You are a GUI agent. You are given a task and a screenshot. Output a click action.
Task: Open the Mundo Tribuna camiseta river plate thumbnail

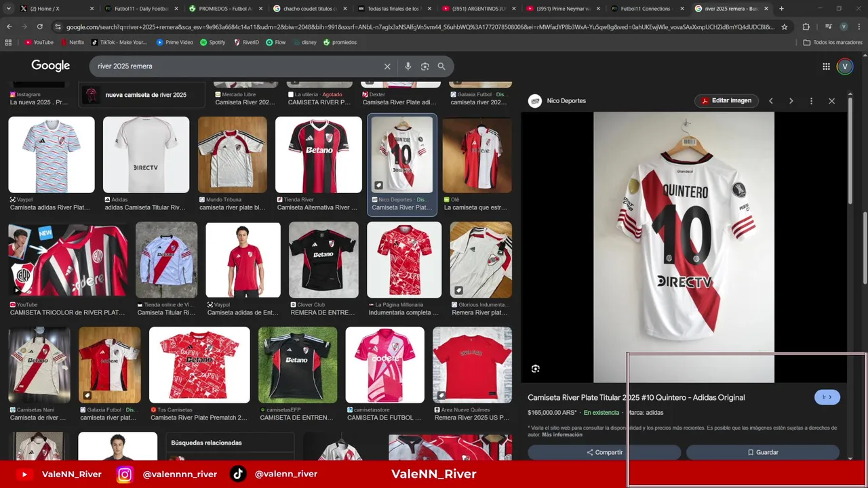pos(233,155)
